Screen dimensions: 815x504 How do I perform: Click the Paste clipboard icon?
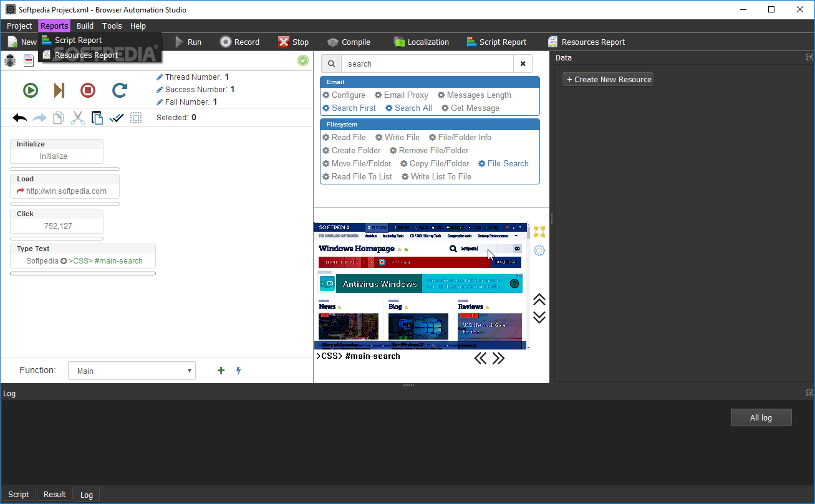coord(97,118)
